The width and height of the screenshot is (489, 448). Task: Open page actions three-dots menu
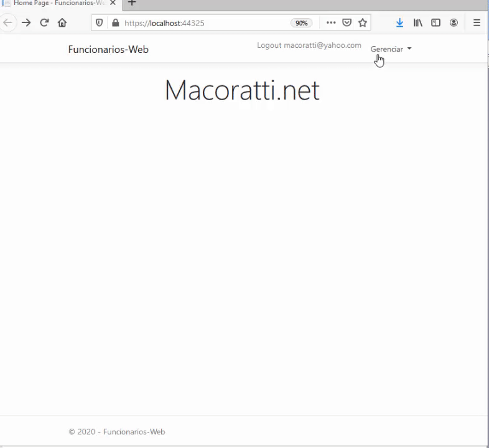click(331, 23)
